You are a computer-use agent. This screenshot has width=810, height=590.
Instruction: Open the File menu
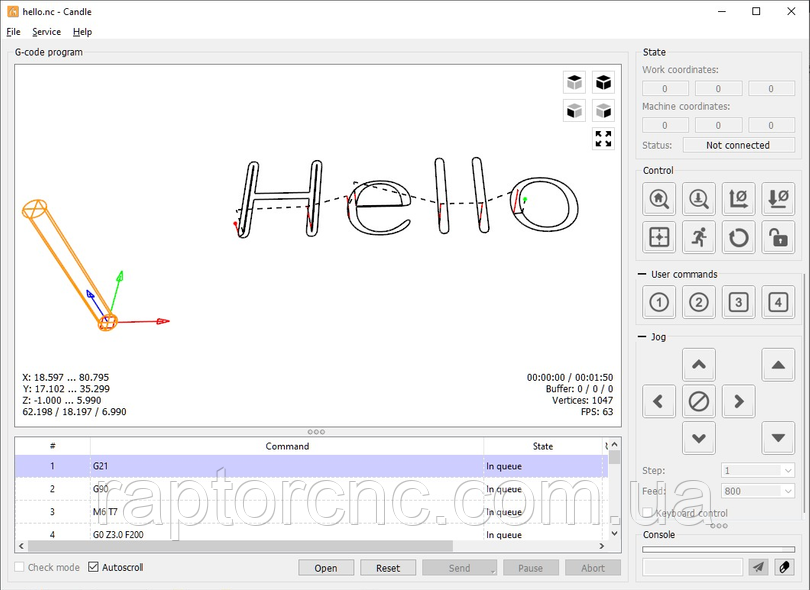[x=13, y=32]
